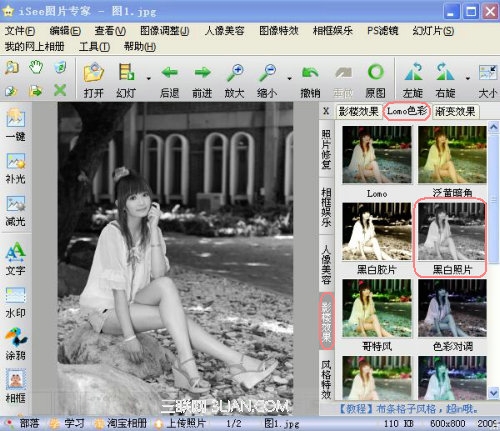Apply 补光 fill light from sidebar
This screenshot has height=431, width=500.
(15, 168)
